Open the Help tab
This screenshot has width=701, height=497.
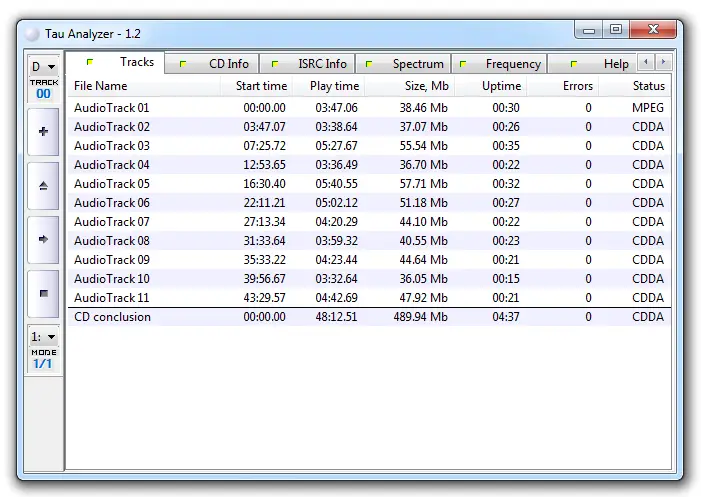click(593, 64)
